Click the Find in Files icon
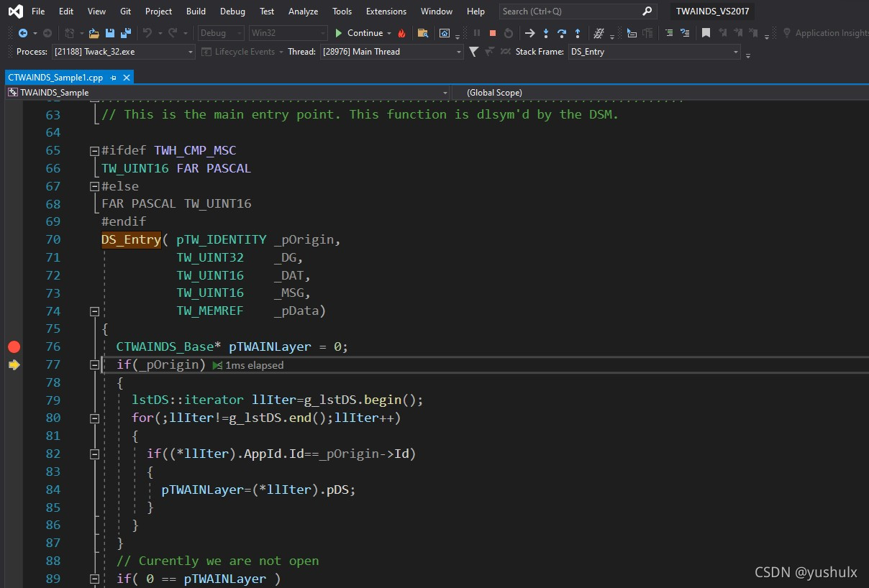 422,33
